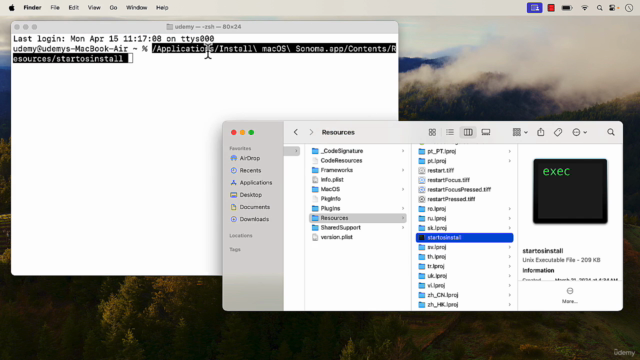Open AirDrop in Finder sidebar
Viewport: 640px width, 360px height.
[x=245, y=158]
